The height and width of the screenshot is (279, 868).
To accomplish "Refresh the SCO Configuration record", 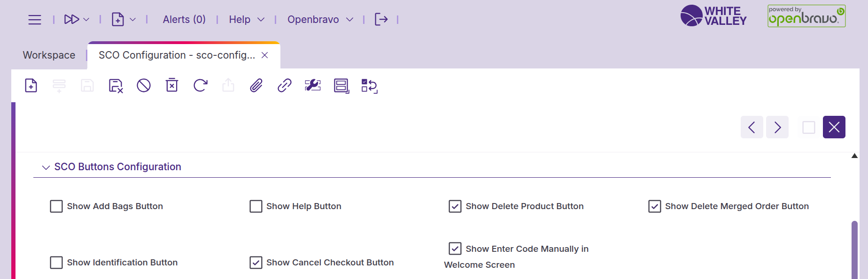I will tap(200, 86).
